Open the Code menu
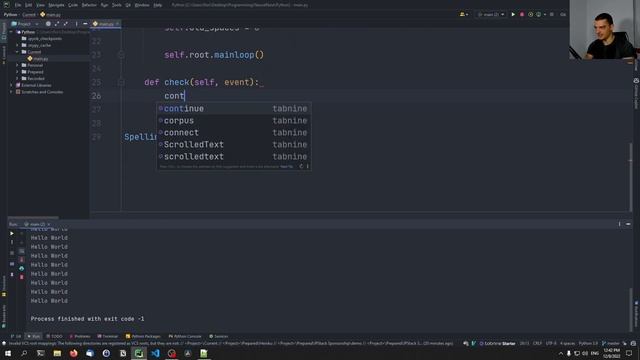Viewport: 640px width, 360px height. [x=73, y=5]
